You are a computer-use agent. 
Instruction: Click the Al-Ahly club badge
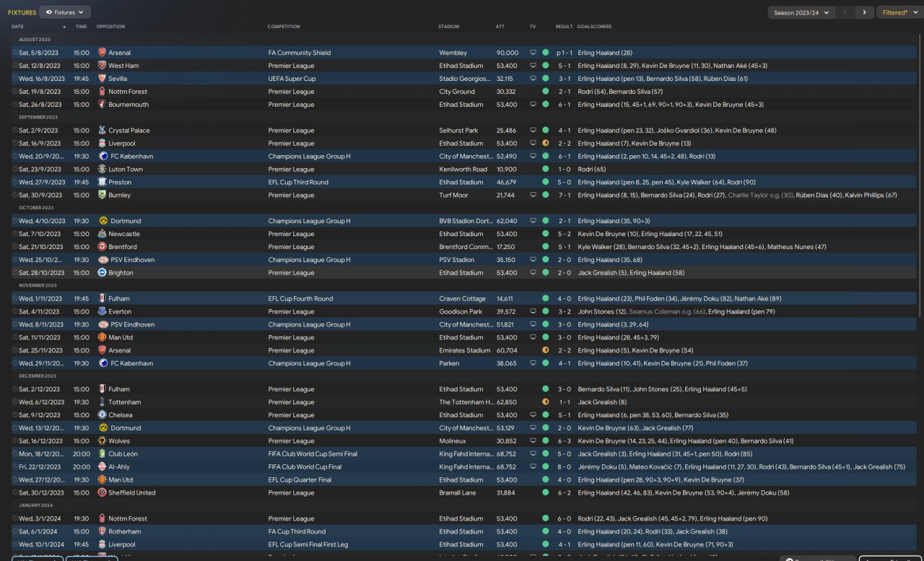(x=102, y=467)
